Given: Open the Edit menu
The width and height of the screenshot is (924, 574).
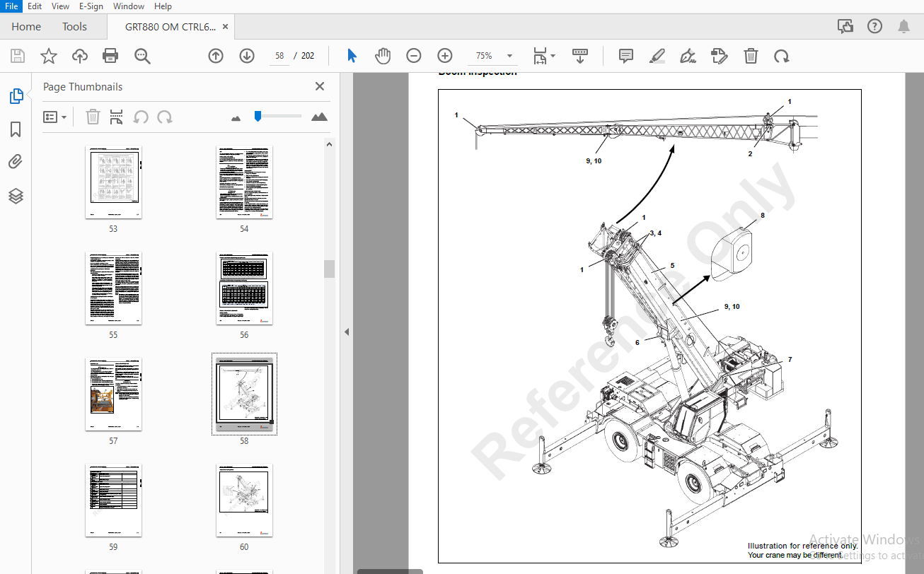Looking at the screenshot, I should pyautogui.click(x=35, y=6).
